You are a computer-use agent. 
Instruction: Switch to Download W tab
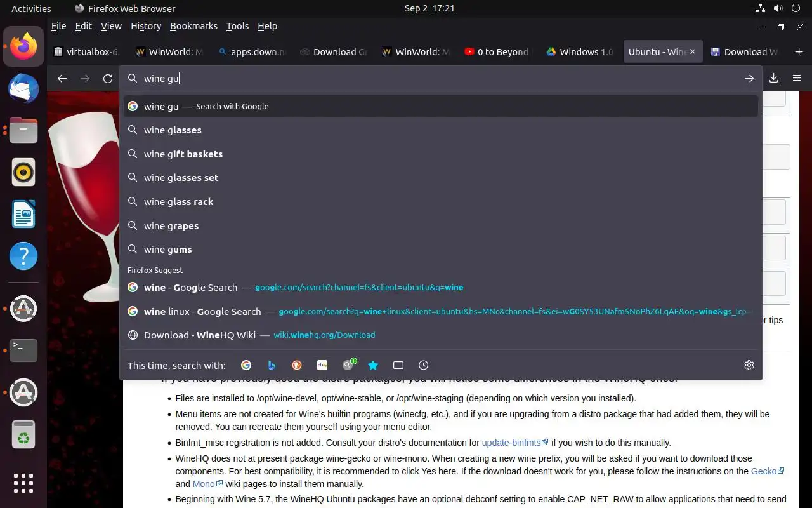coord(745,52)
